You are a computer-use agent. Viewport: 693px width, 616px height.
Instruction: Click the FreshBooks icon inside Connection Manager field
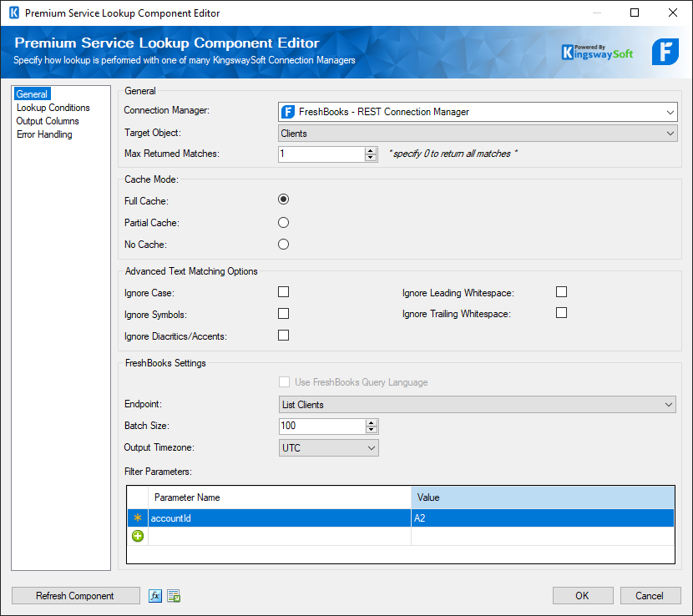[287, 112]
